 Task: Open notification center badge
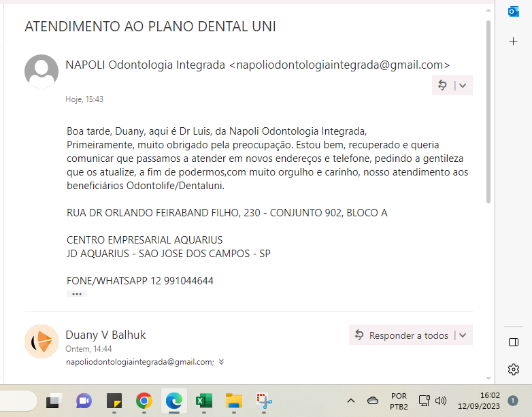[513, 401]
